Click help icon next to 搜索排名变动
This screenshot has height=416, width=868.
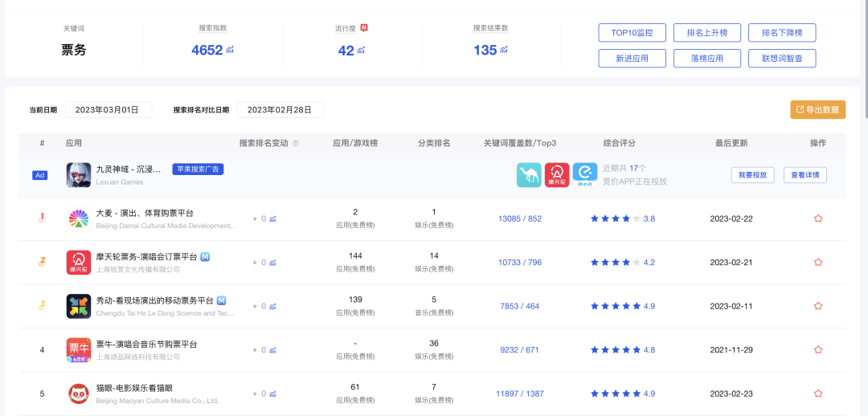point(295,143)
